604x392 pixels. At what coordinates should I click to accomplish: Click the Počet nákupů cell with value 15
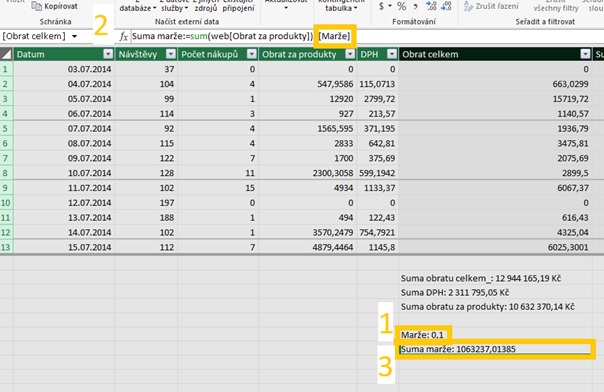(218, 188)
